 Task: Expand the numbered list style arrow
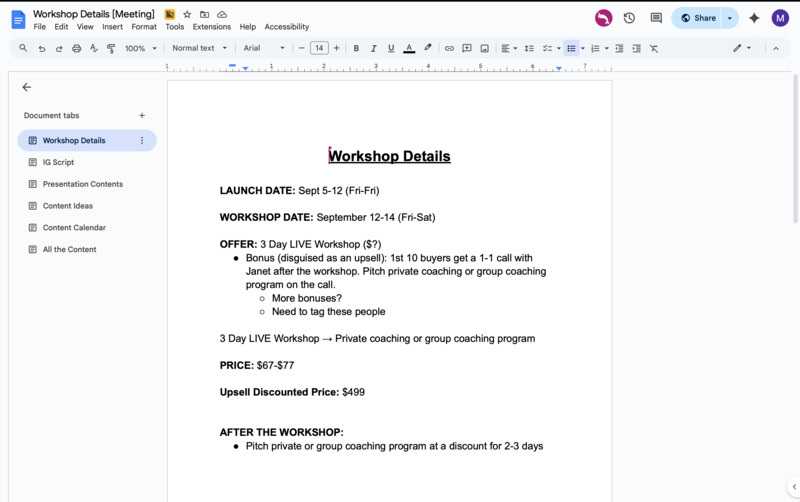tap(607, 48)
